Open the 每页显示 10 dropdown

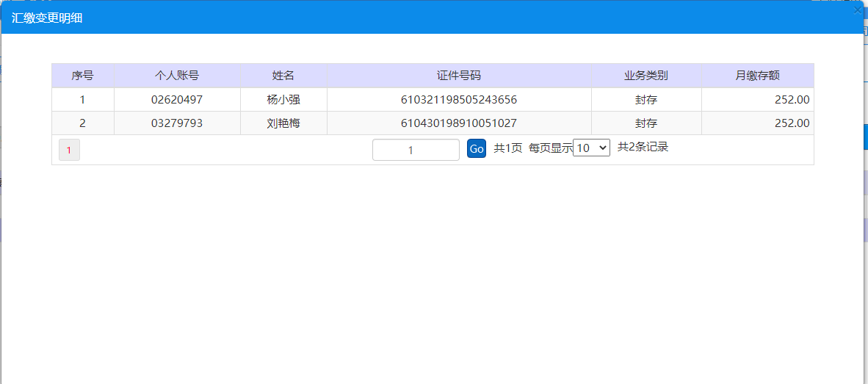[x=591, y=148]
